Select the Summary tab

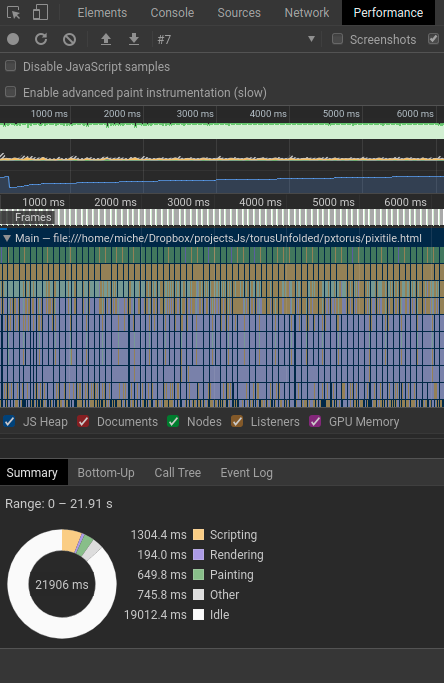[32, 473]
